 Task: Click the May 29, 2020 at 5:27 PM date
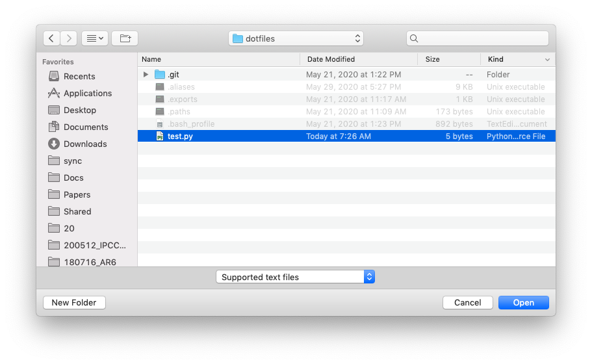354,87
